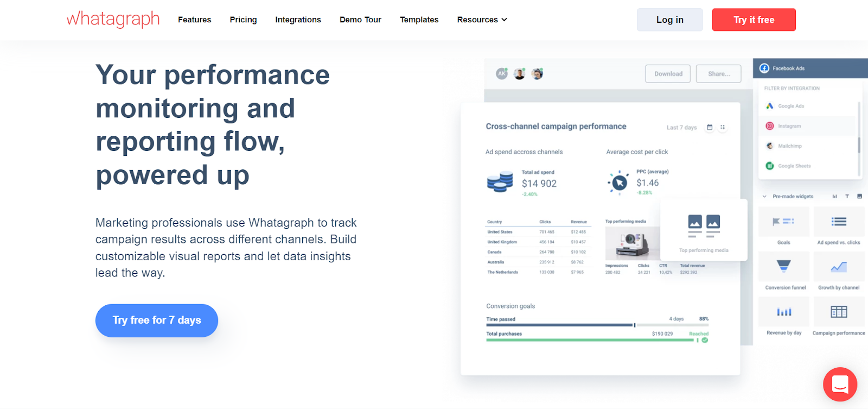Click the Country column header

[494, 222]
